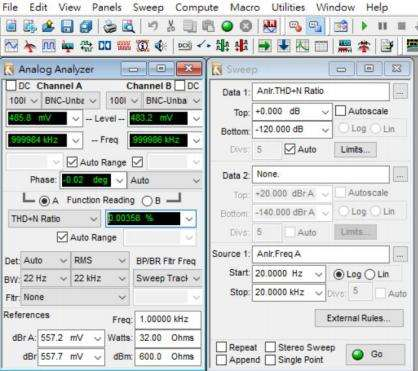418x371 pixels.
Task: Click the Cut scissors icon
Action: click(171, 26)
